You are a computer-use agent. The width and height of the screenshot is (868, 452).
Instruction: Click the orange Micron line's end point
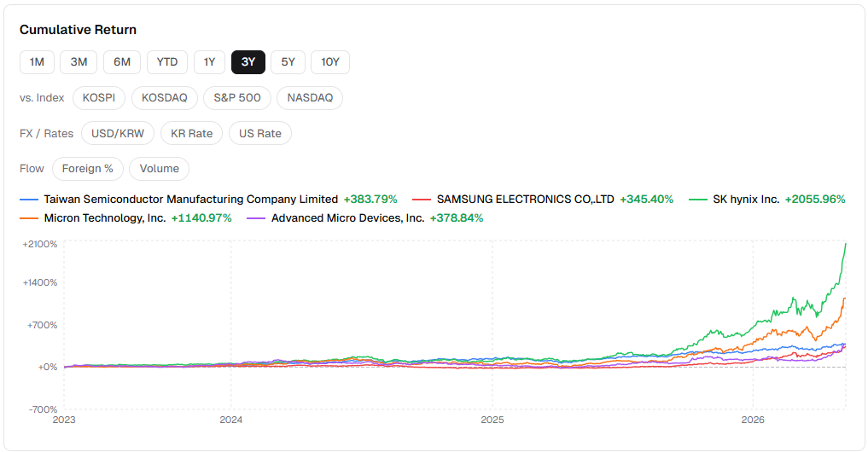coord(845,298)
